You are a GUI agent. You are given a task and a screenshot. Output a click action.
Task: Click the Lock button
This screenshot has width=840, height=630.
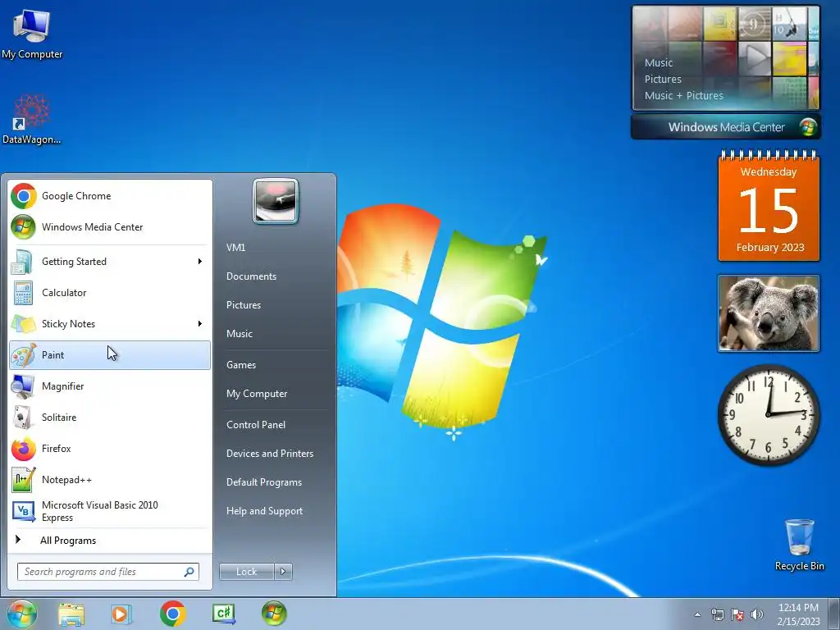246,572
